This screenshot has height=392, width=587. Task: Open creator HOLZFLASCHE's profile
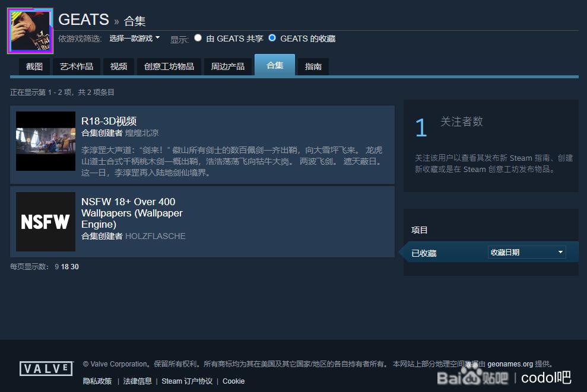point(156,236)
